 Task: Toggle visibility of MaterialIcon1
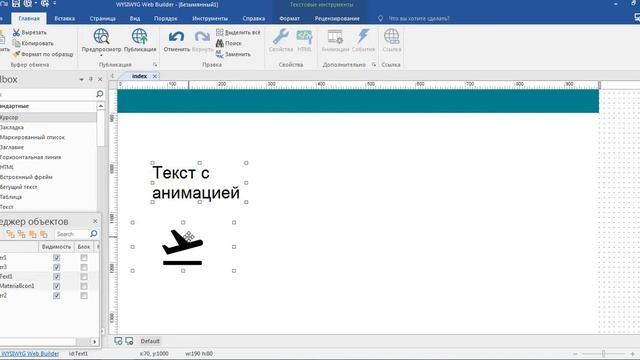point(57,286)
